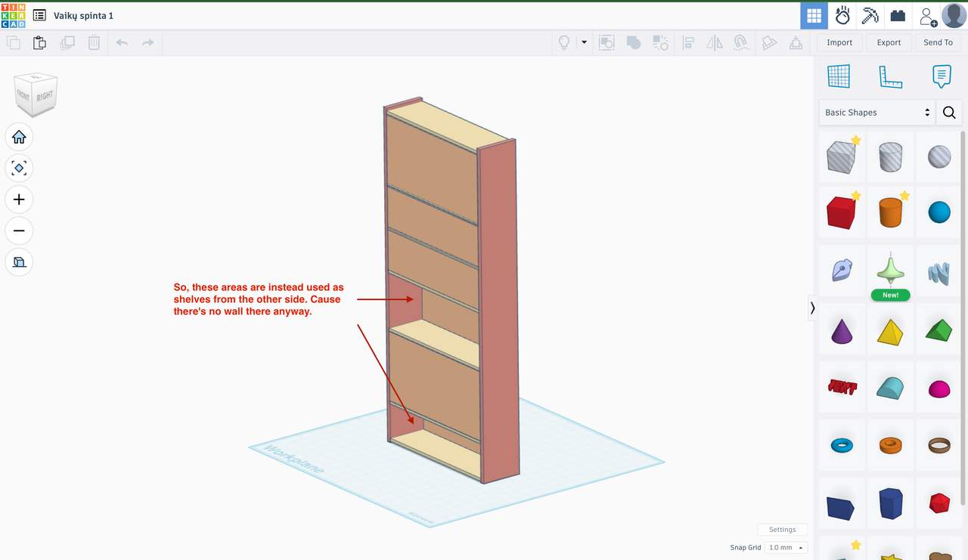Fit all objects in view
The image size is (968, 560).
click(19, 168)
